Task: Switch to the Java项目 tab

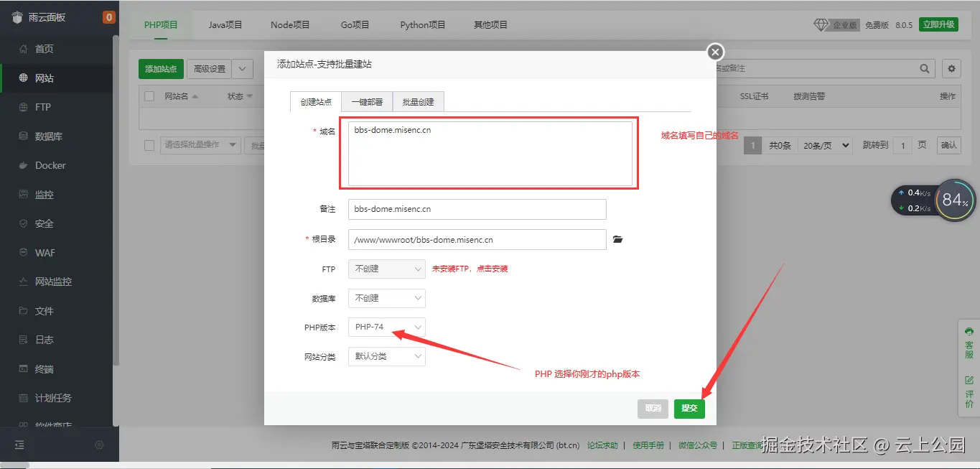Action: click(225, 24)
